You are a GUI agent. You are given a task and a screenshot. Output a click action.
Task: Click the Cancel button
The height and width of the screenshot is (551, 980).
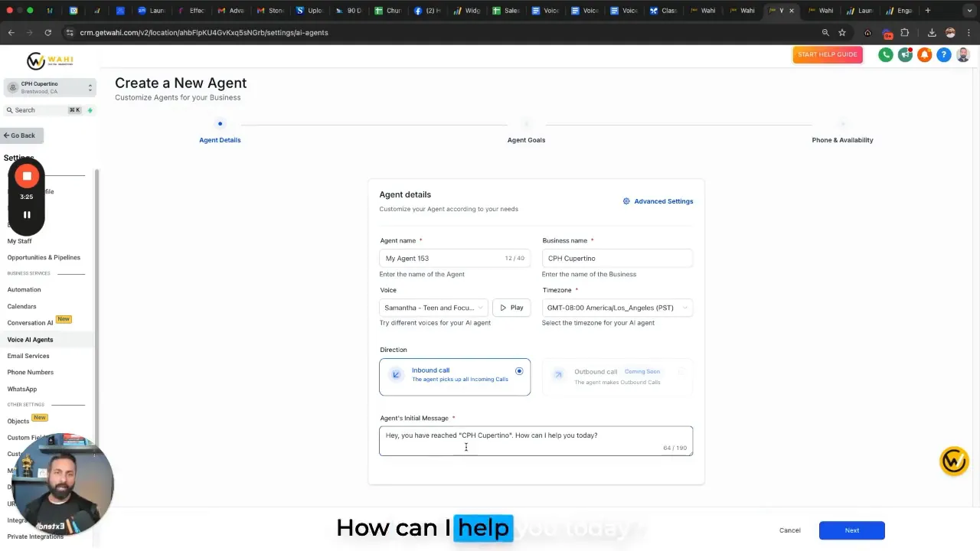[x=789, y=530]
